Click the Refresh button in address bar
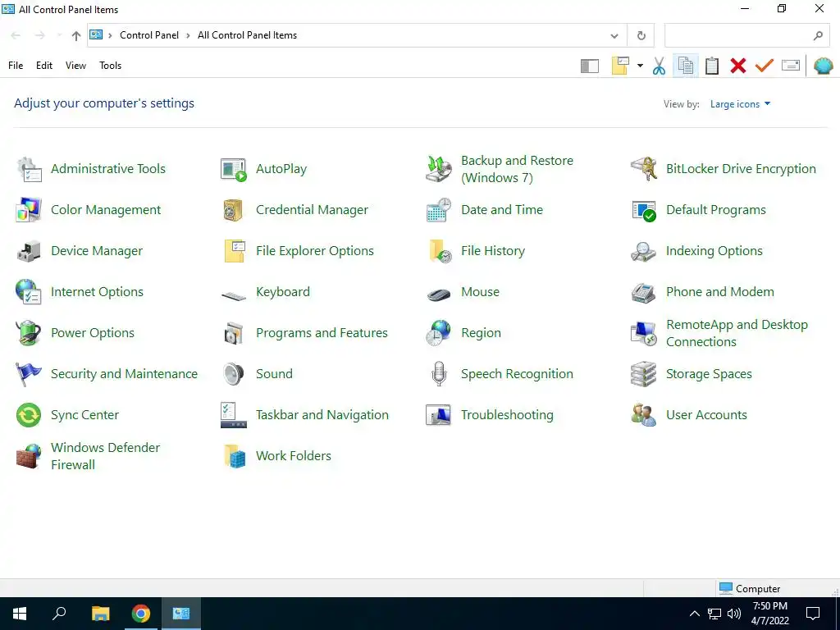 pyautogui.click(x=641, y=36)
